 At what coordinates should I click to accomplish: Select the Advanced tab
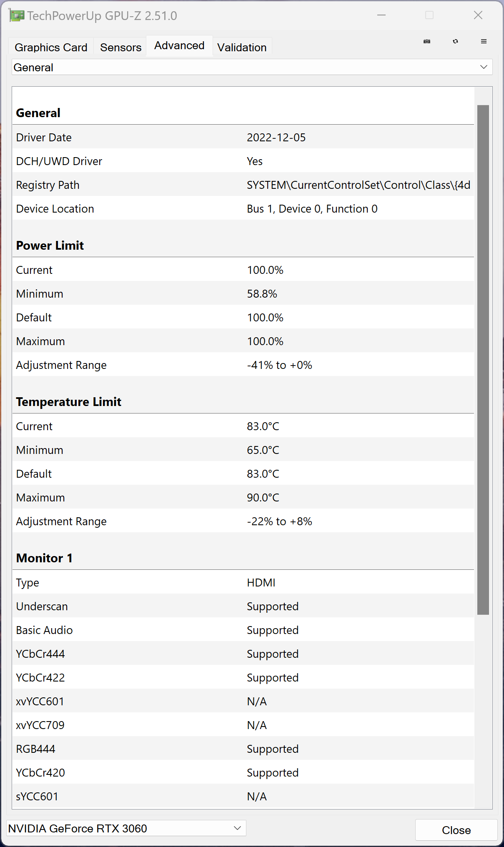pyautogui.click(x=179, y=45)
